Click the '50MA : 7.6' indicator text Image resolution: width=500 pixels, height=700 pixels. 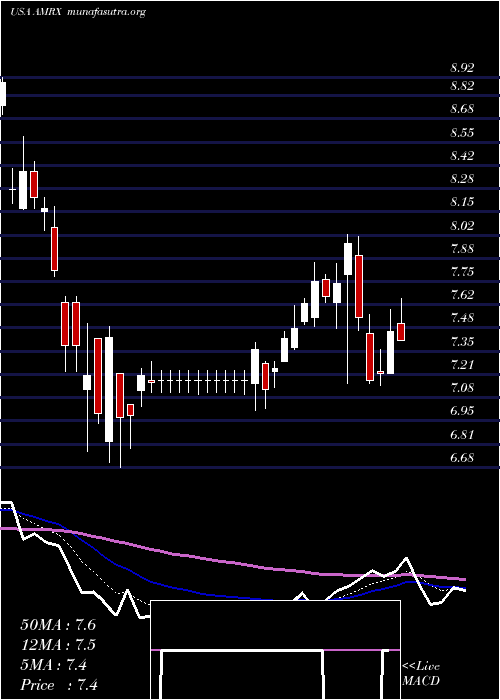click(58, 625)
